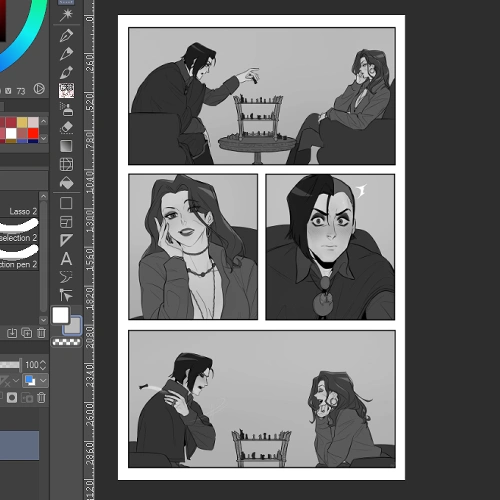Select the Pen tool

click(x=66, y=35)
